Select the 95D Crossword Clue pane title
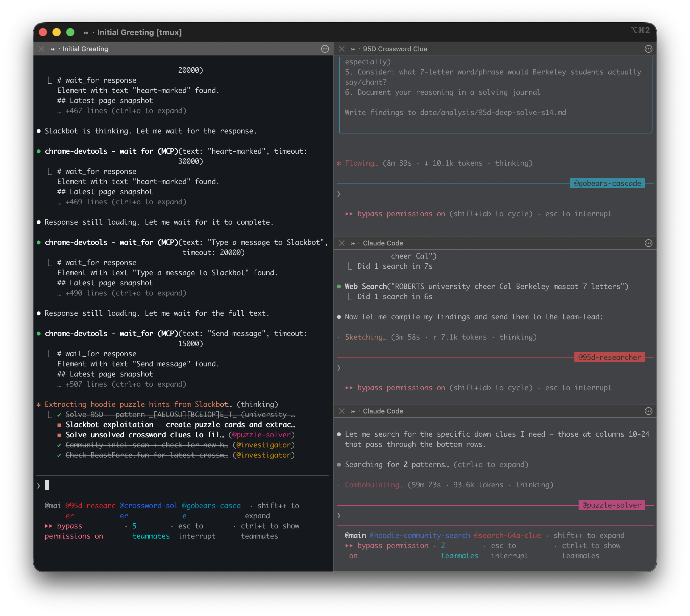The height and width of the screenshot is (616, 690). click(x=394, y=49)
